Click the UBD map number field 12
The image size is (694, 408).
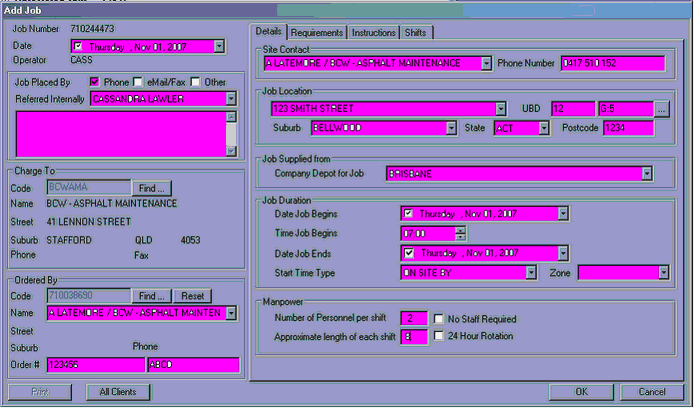point(573,109)
